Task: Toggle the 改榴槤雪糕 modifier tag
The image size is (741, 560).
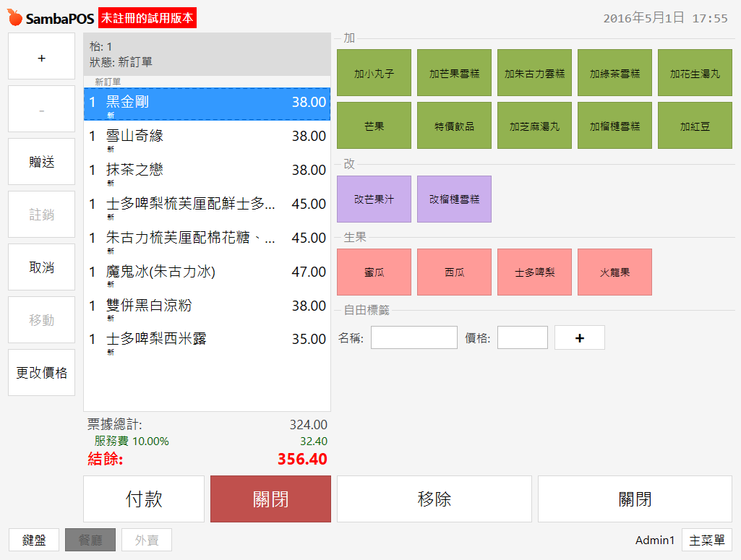Action: pyautogui.click(x=454, y=199)
